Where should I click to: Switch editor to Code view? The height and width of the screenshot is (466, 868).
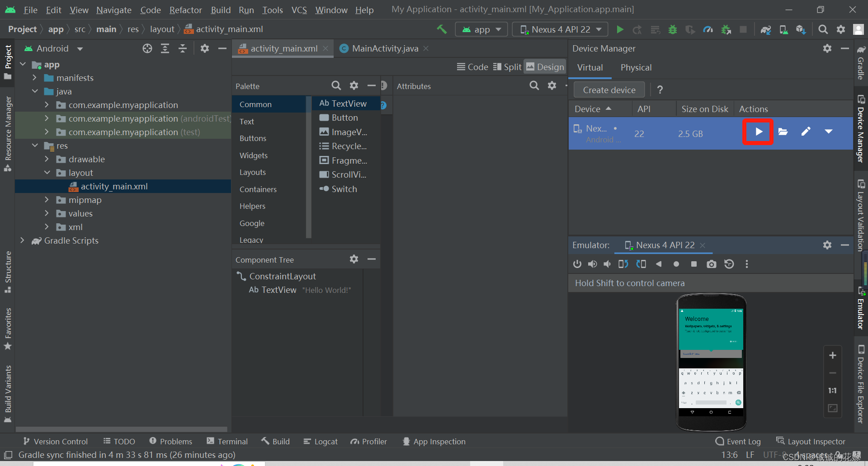tap(472, 67)
